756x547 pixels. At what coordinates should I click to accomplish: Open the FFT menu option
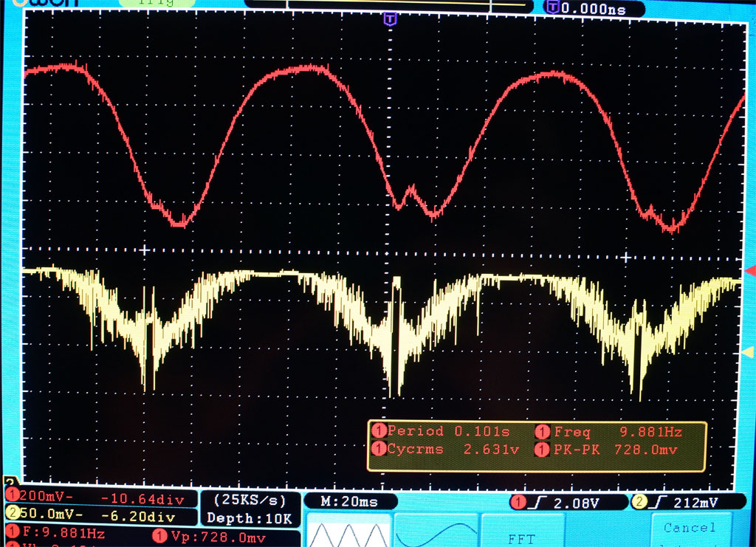[x=521, y=538]
